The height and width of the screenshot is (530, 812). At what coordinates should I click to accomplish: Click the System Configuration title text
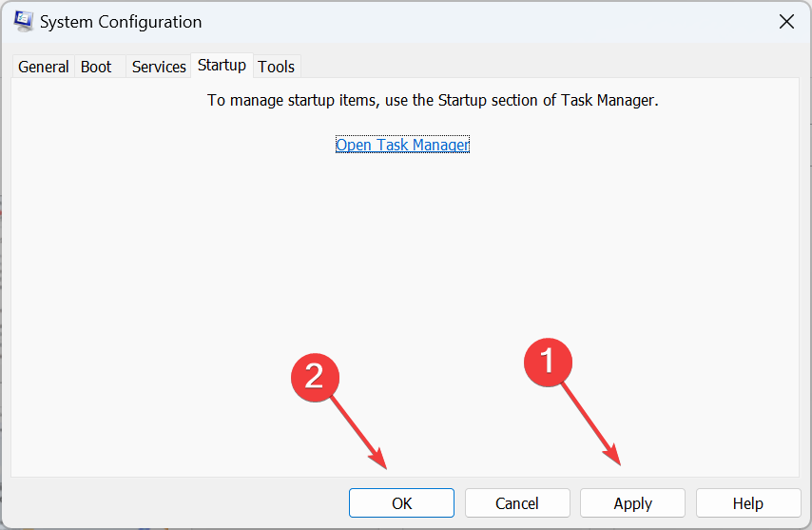121,22
